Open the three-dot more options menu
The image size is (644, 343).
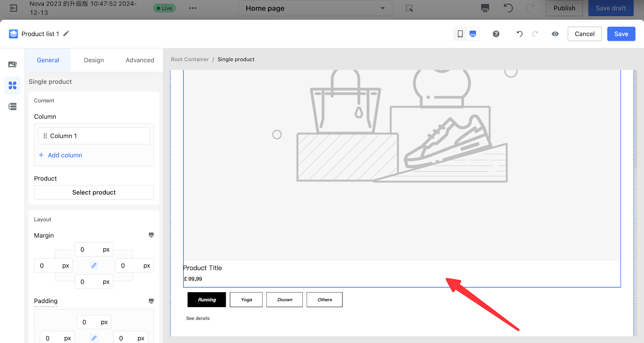tap(193, 8)
